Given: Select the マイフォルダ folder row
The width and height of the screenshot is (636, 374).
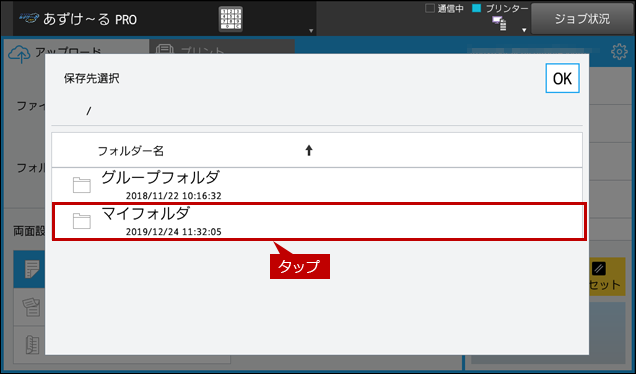Looking at the screenshot, I should [319, 221].
